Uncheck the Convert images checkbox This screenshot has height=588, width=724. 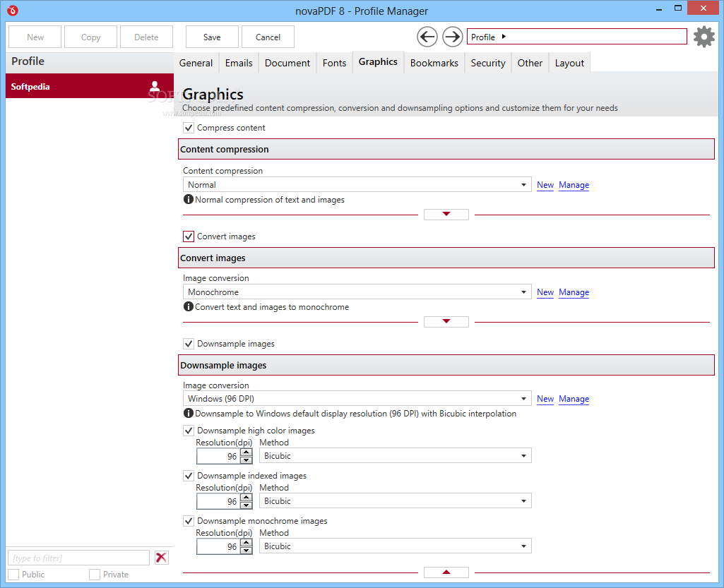[189, 236]
